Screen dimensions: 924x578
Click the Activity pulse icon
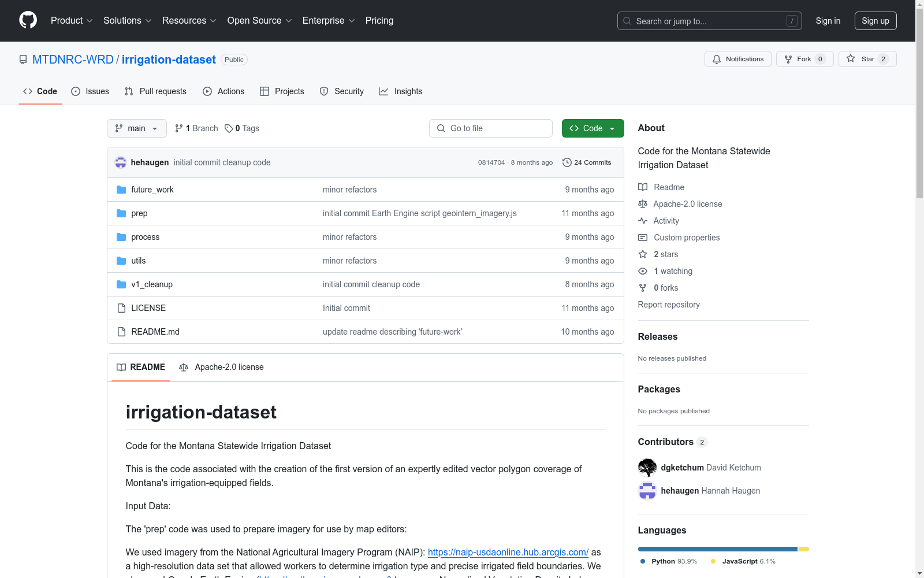(643, 221)
